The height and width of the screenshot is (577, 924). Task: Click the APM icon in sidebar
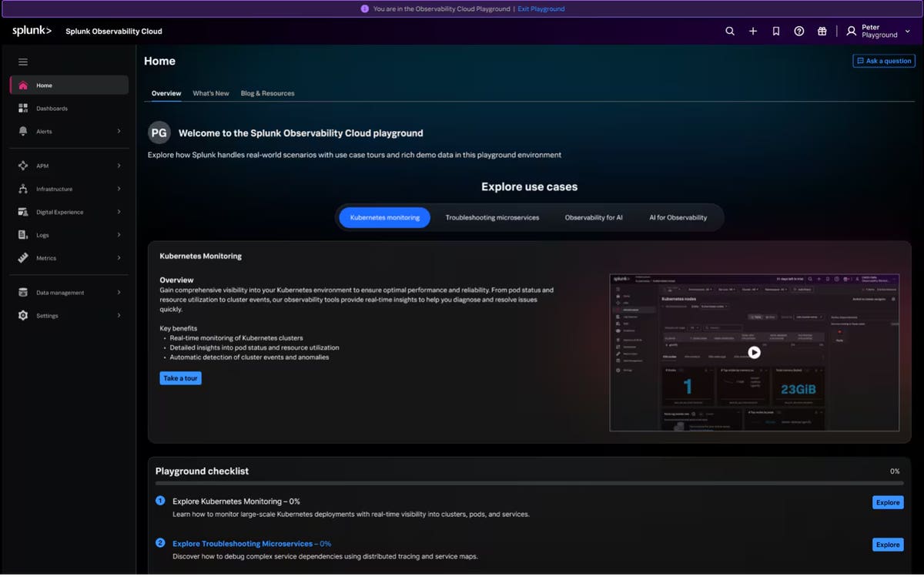click(23, 166)
